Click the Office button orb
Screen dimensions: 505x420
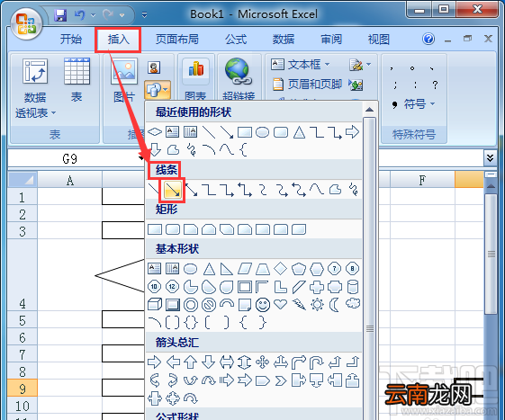(26, 24)
